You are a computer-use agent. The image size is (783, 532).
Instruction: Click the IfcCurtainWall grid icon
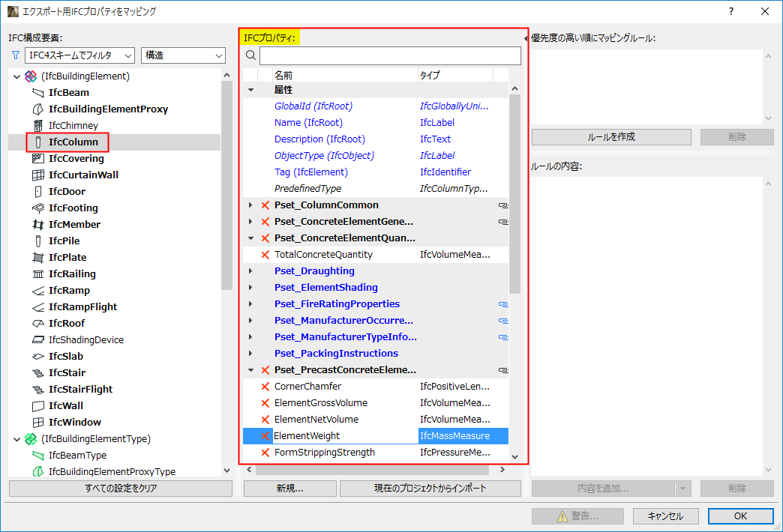click(x=38, y=175)
